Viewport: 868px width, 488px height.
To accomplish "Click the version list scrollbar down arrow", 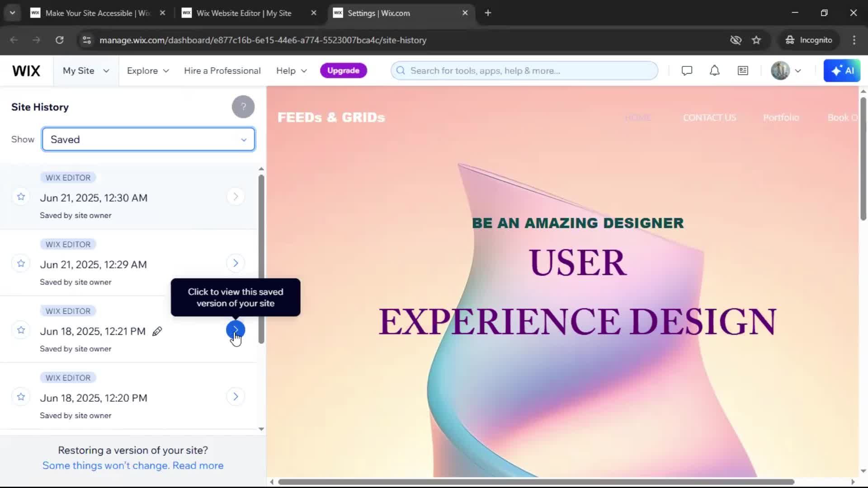I will click(261, 429).
